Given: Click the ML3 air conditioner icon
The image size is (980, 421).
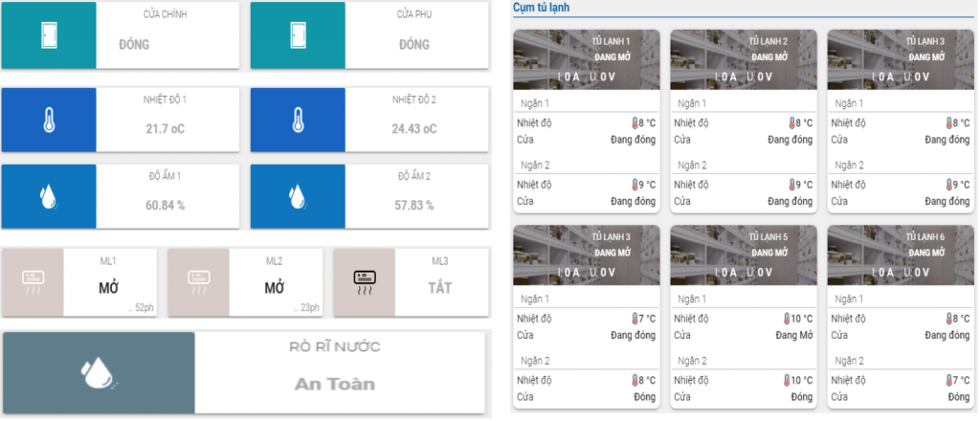Looking at the screenshot, I should (365, 281).
